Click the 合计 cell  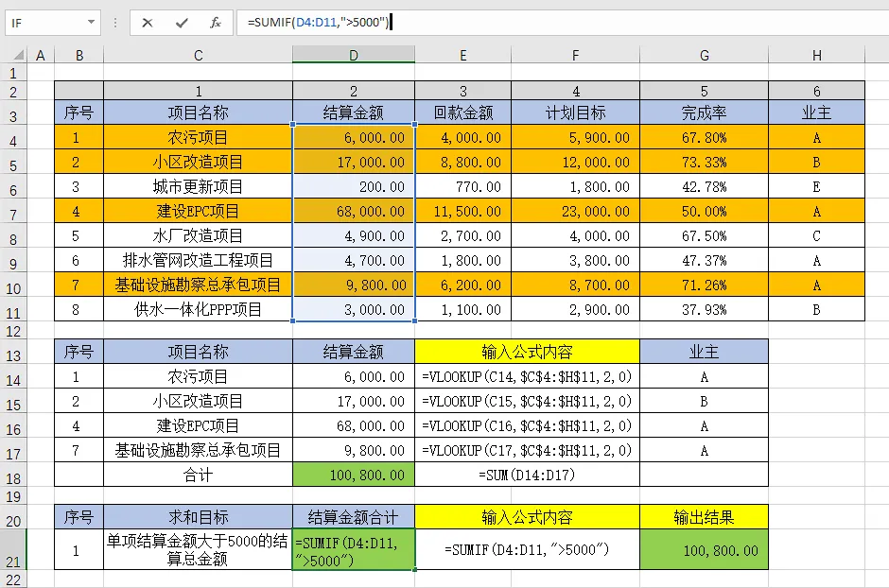pos(198,475)
